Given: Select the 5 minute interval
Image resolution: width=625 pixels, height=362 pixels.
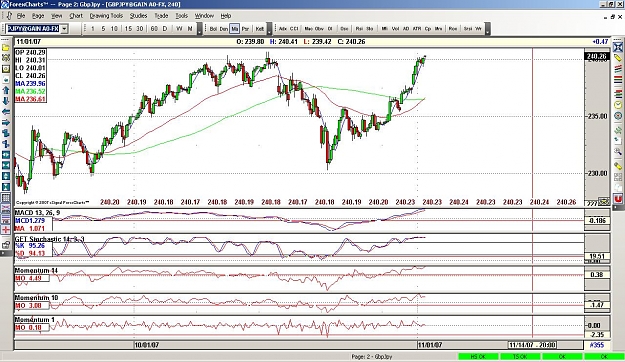Looking at the screenshot, I should [103, 29].
